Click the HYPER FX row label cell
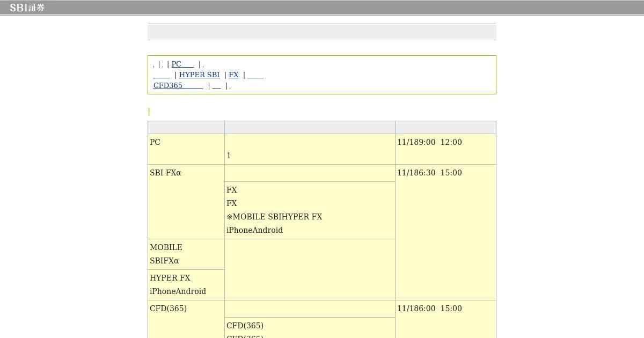This screenshot has height=338, width=644. tap(186, 285)
